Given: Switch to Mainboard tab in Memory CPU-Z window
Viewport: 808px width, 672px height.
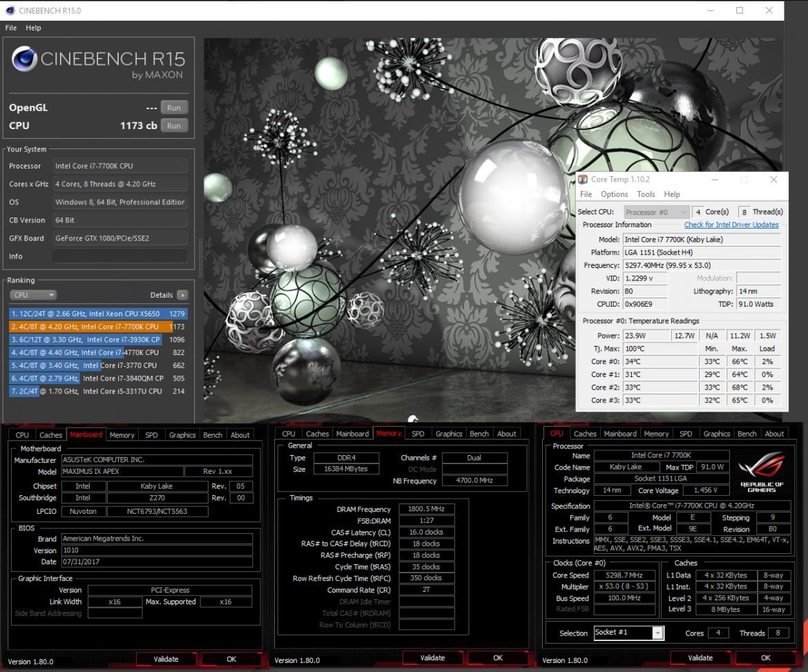Looking at the screenshot, I should (352, 434).
